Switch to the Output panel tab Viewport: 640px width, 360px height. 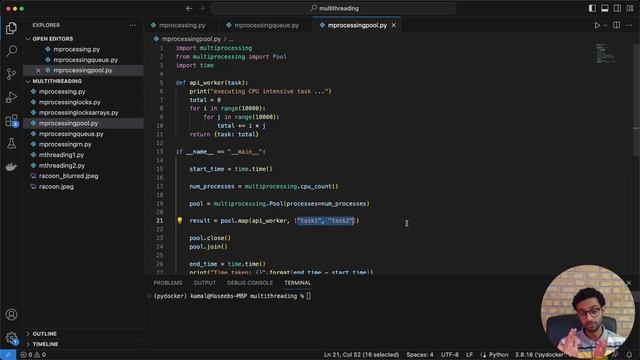pos(204,283)
